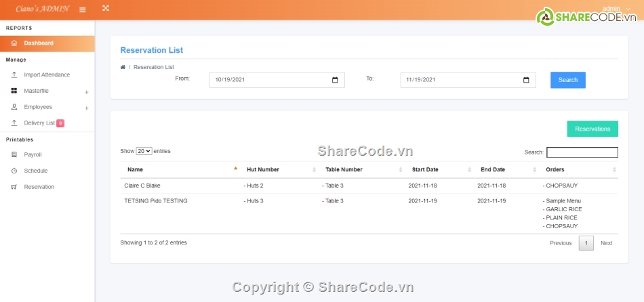Open the admin user dropdown
The height and width of the screenshot is (302, 644).
point(616,9)
